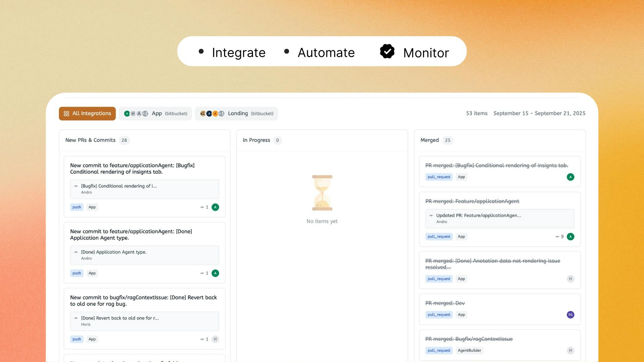The width and height of the screenshot is (644, 362).
Task: Open commit title '[Bugfix] Conditional rendering of insignts tab.'
Action: 132,169
